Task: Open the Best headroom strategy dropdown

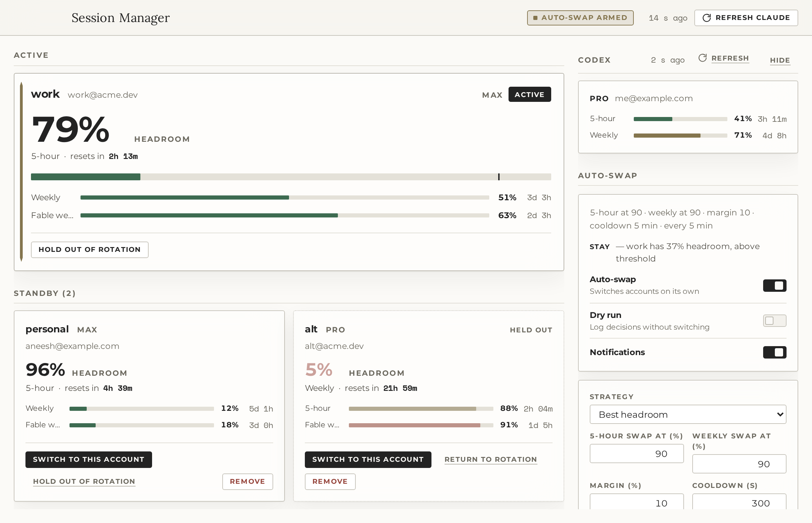Action: click(688, 414)
